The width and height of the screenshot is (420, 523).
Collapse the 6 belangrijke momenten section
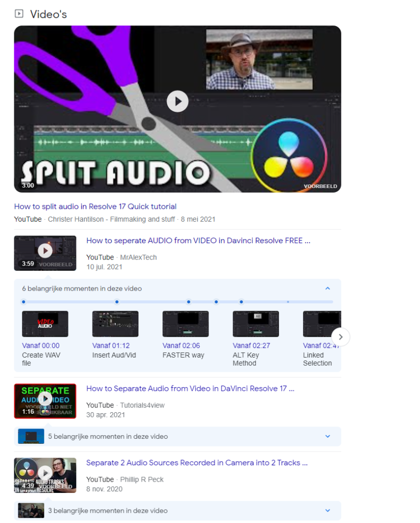pos(328,289)
